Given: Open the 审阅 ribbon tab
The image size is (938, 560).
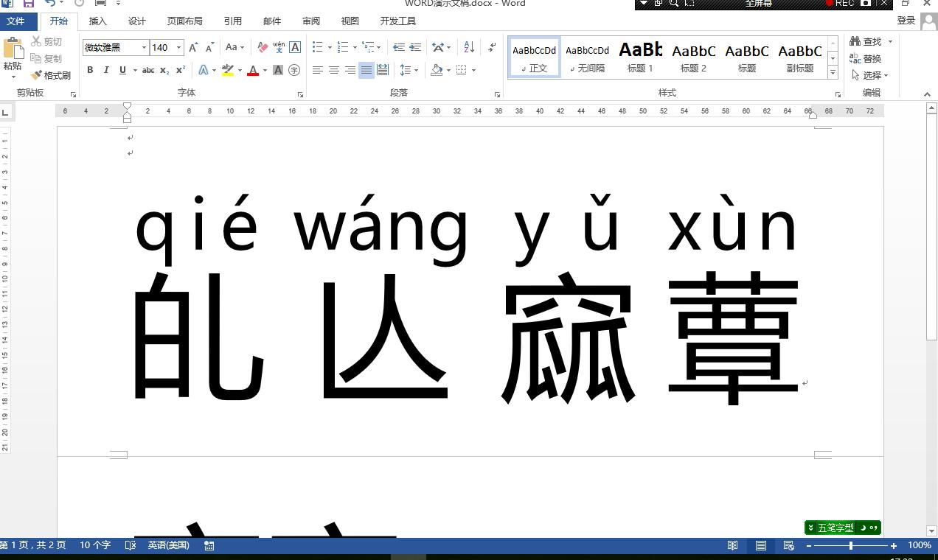Looking at the screenshot, I should [310, 21].
